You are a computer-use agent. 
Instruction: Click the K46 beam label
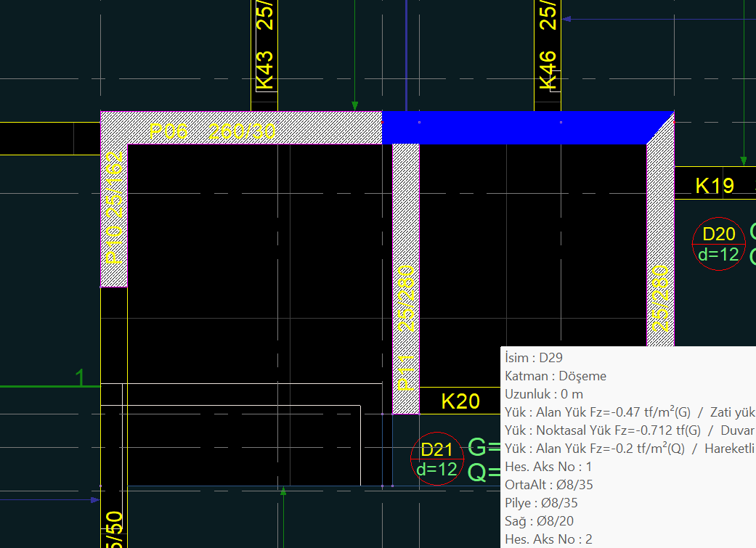[x=548, y=70]
